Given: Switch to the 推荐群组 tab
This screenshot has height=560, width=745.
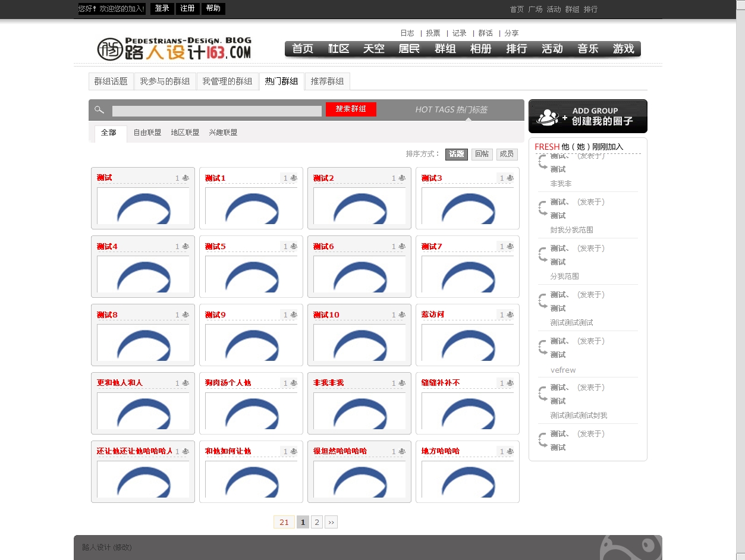Looking at the screenshot, I should pos(328,81).
